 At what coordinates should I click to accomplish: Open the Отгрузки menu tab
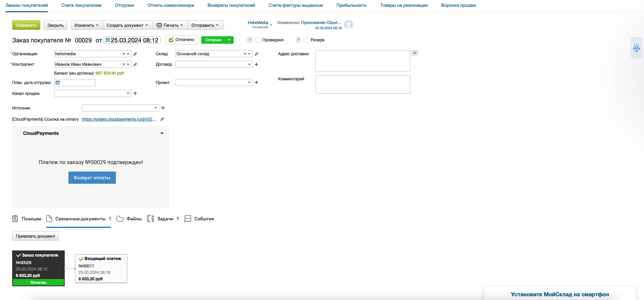tap(124, 5)
